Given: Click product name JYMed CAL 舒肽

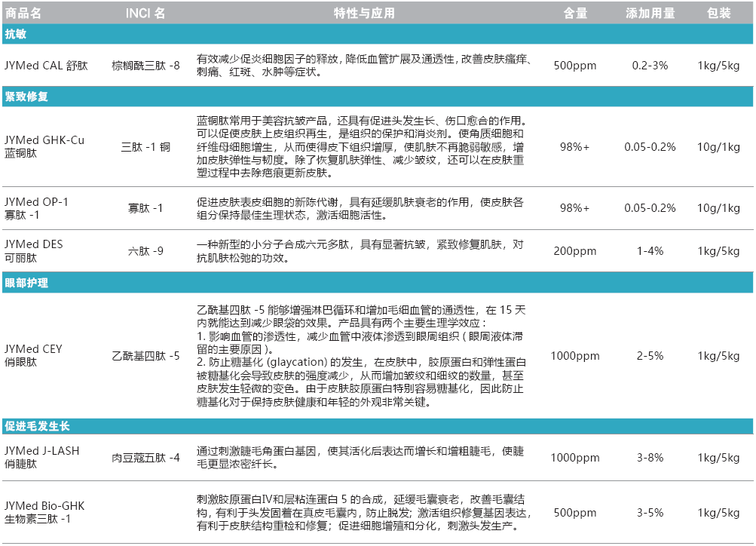Looking at the screenshot, I should coord(46,66).
